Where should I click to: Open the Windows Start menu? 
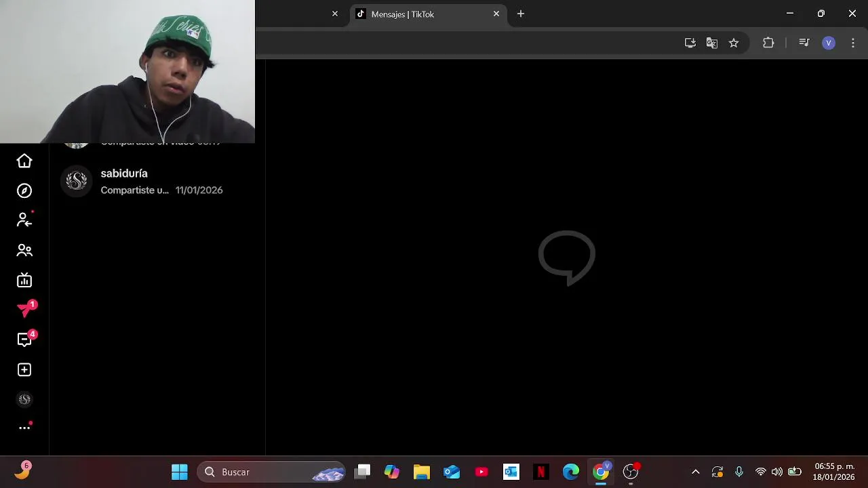180,472
